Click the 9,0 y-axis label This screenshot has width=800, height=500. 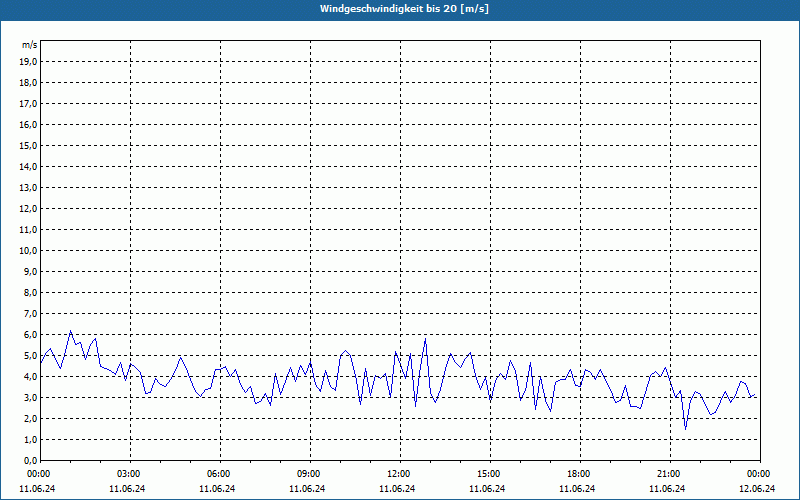pos(30,271)
